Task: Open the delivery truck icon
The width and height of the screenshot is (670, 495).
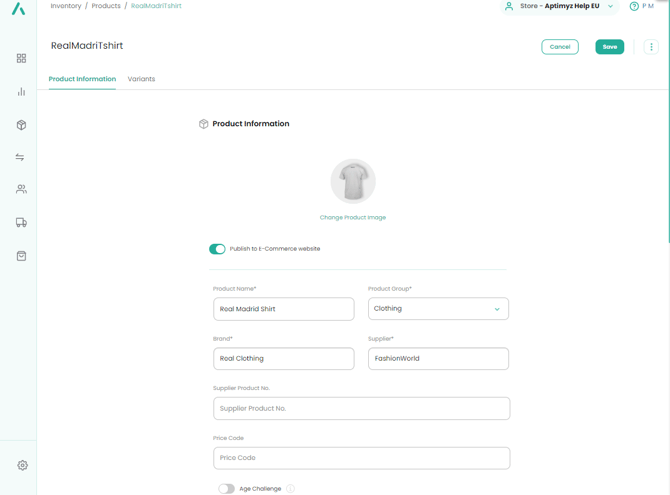Action: 21,223
